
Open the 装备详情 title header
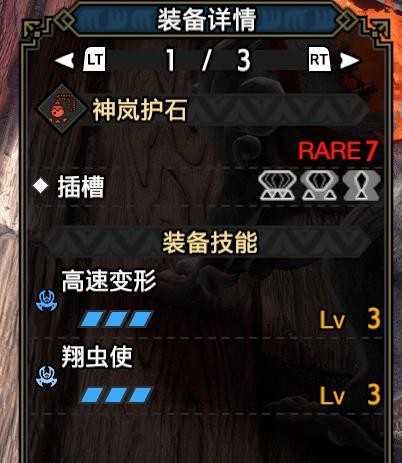[x=207, y=20]
